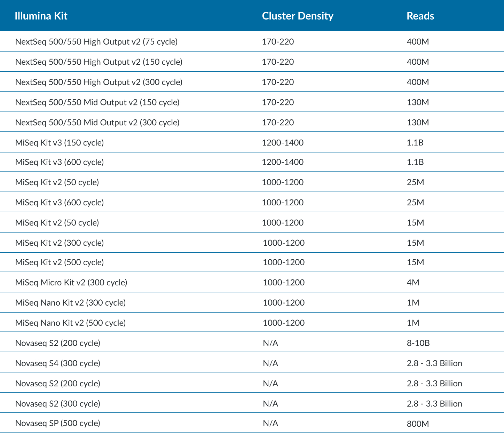Click MiSeq Nano Kit v2 (300 cycle)
The height and width of the screenshot is (433, 504).
pyautogui.click(x=71, y=303)
